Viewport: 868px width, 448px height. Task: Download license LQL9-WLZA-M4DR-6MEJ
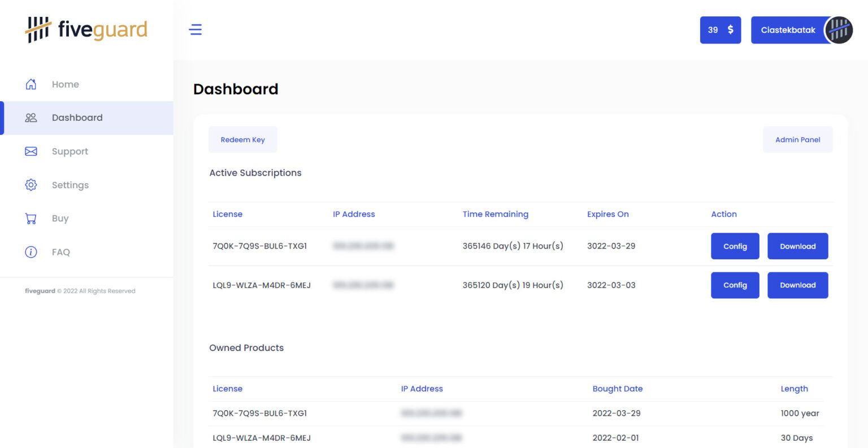point(797,285)
